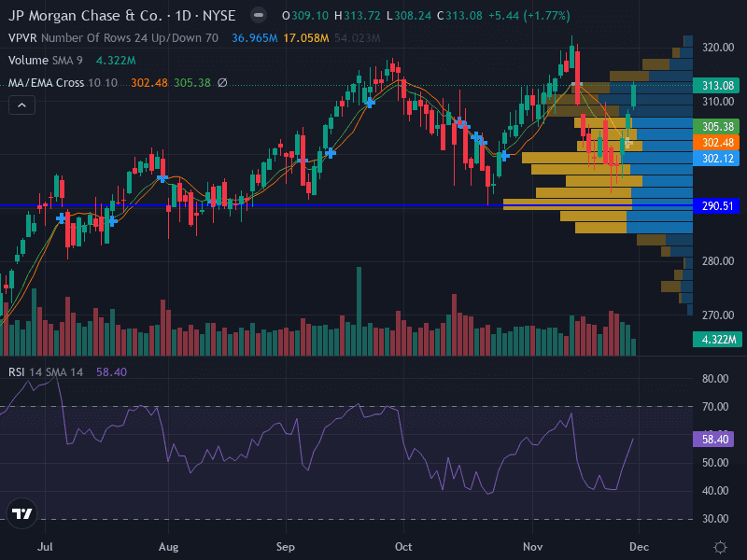Click the 17.058M down volume value
This screenshot has width=747, height=560.
pyautogui.click(x=306, y=38)
